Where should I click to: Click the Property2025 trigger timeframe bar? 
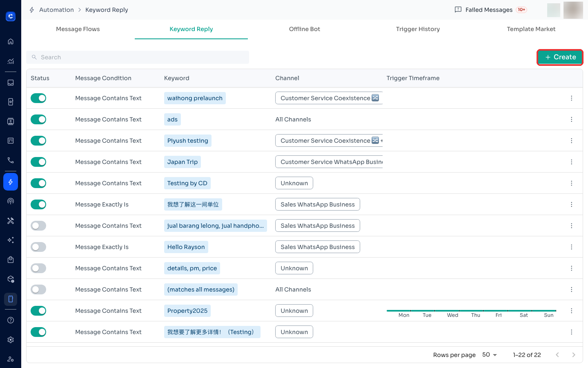(x=471, y=311)
